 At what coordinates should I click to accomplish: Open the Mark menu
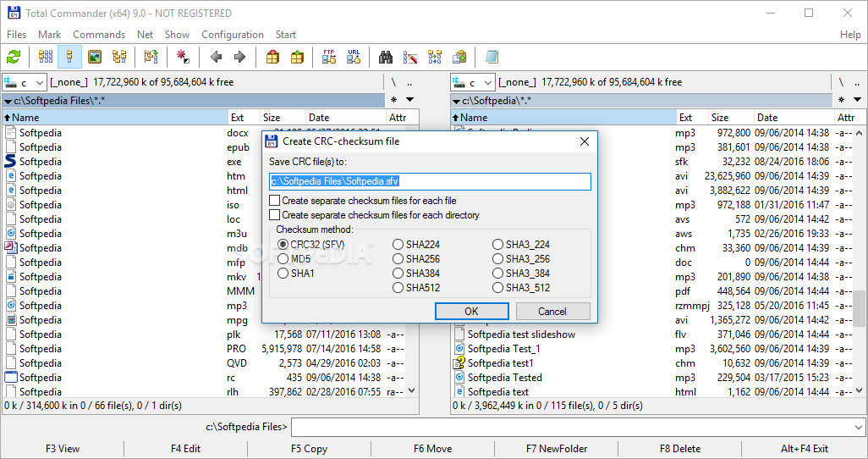[49, 35]
